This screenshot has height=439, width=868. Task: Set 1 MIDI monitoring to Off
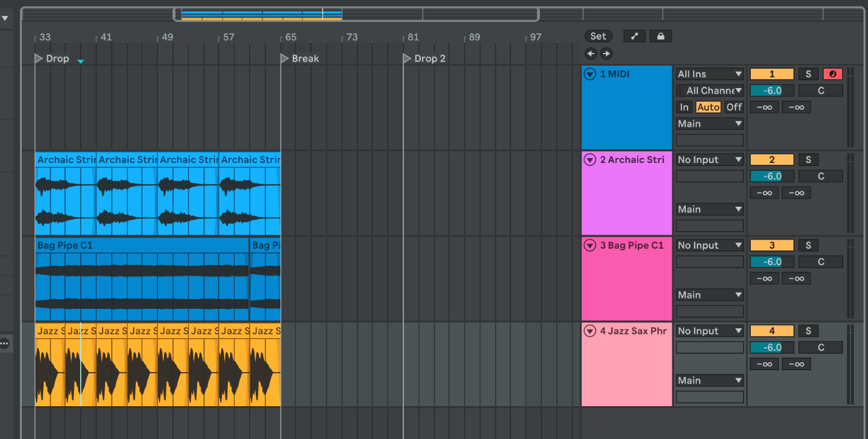pos(734,107)
